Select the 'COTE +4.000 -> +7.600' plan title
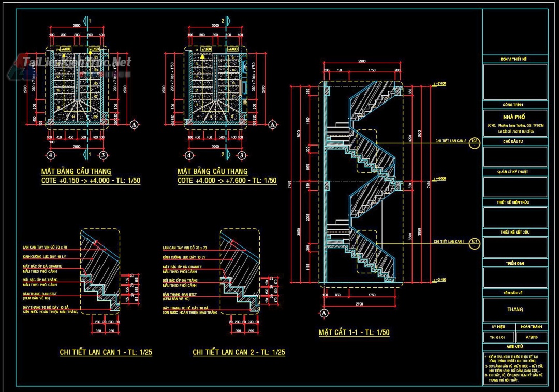The height and width of the screenshot is (392, 559). coord(227,181)
